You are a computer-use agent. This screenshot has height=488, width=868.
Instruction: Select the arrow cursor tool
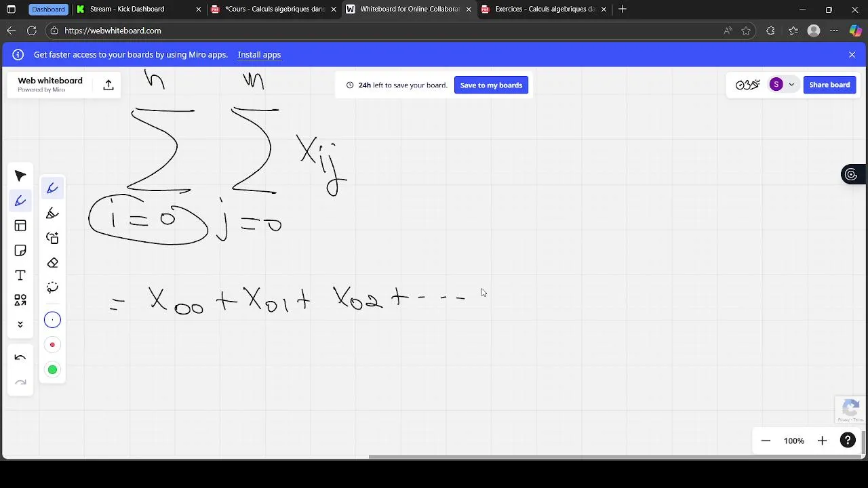coord(20,176)
